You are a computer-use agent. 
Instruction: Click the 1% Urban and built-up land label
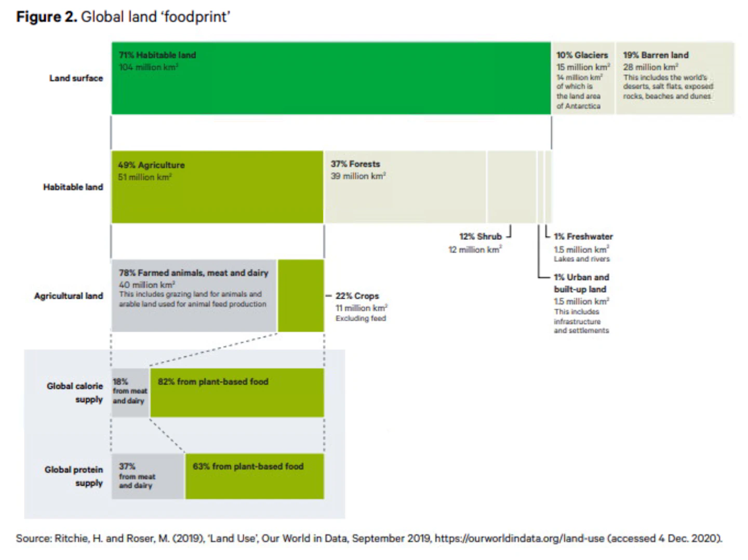coord(581,283)
